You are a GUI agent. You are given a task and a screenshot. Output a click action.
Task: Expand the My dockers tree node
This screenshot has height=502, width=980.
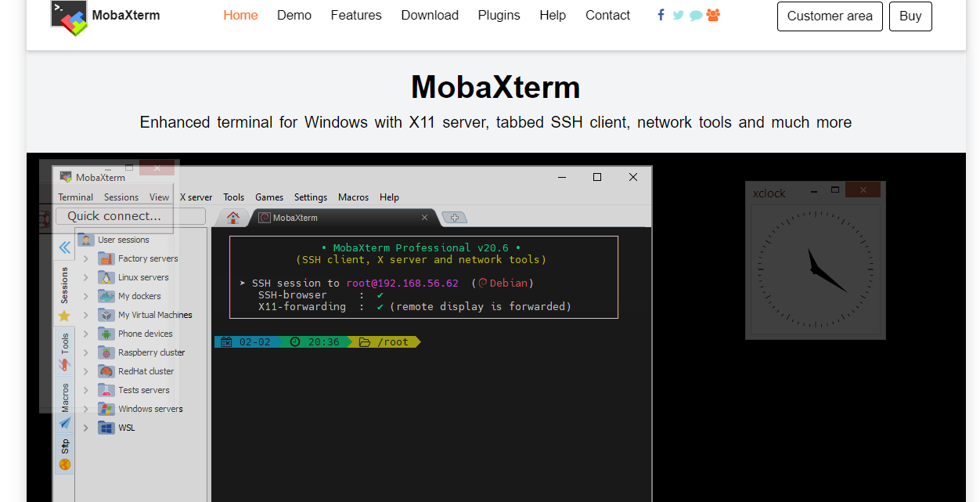[x=85, y=296]
